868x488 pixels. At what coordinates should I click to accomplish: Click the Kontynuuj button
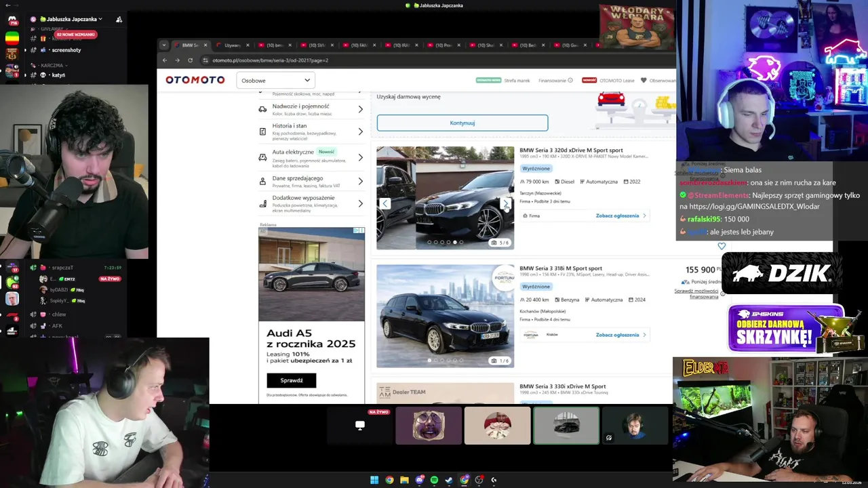click(x=462, y=123)
